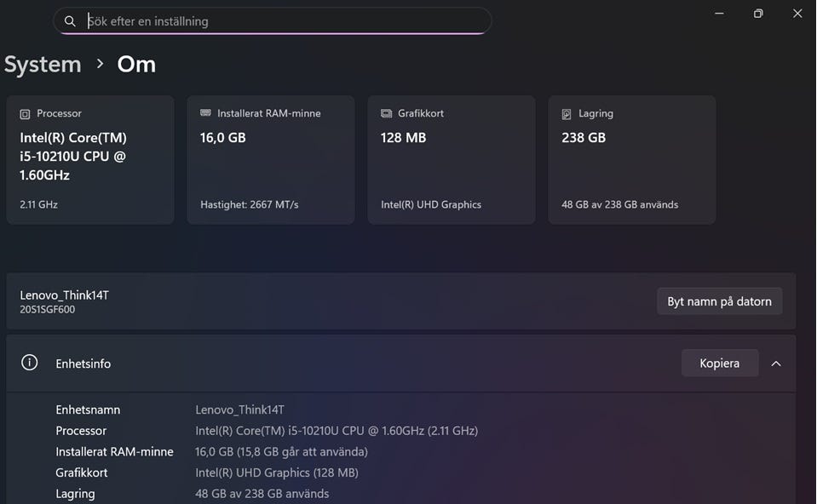
Task: Click the 2.11 GHz text in Processor card
Action: coord(38,204)
